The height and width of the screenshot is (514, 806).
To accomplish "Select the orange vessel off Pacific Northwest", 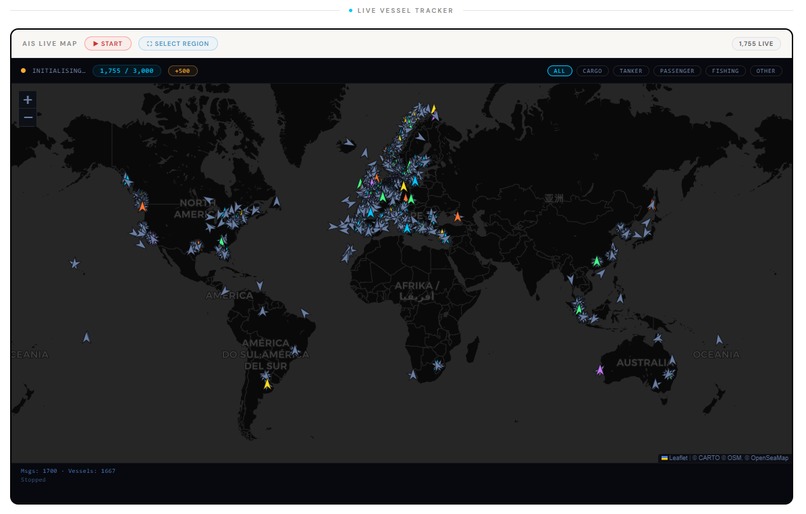I will [142, 206].
